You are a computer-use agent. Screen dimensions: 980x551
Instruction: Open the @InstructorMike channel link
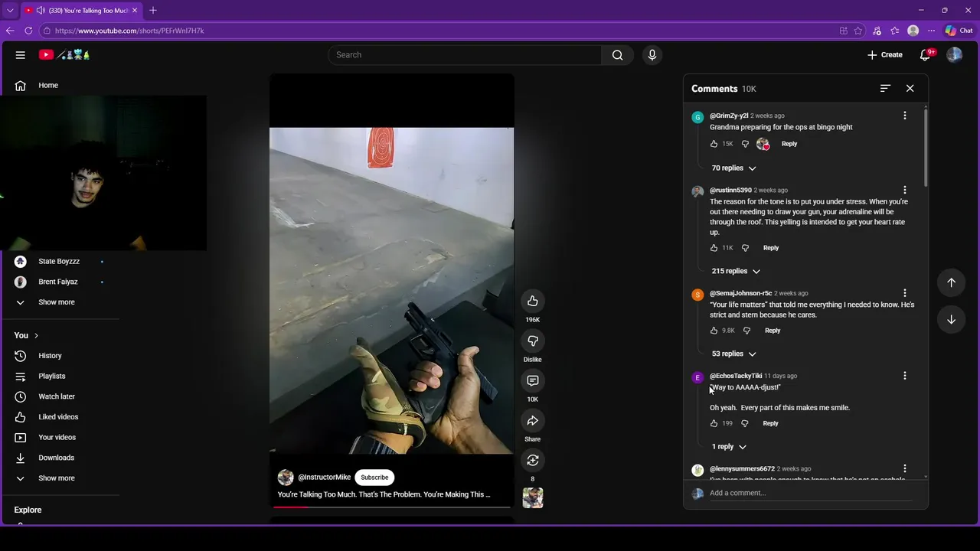pyautogui.click(x=324, y=478)
